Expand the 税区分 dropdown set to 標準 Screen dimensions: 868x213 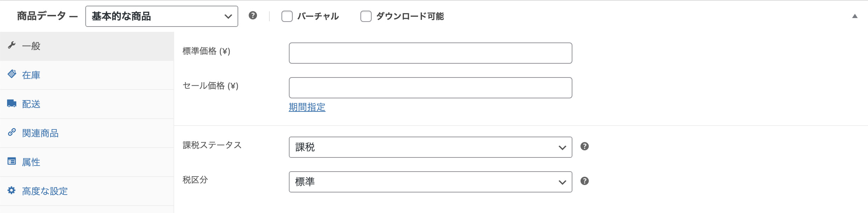click(430, 182)
